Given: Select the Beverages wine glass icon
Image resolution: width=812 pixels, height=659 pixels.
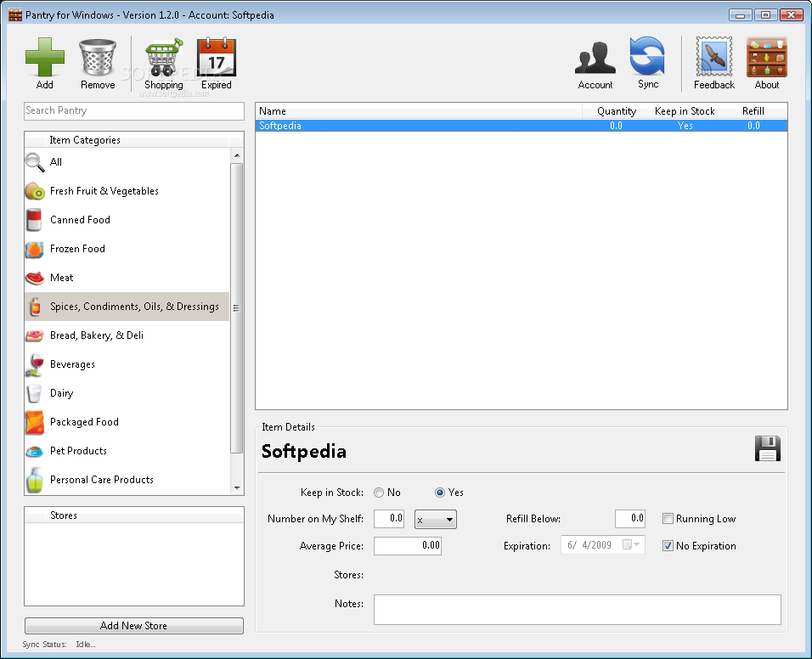Looking at the screenshot, I should 35,364.
